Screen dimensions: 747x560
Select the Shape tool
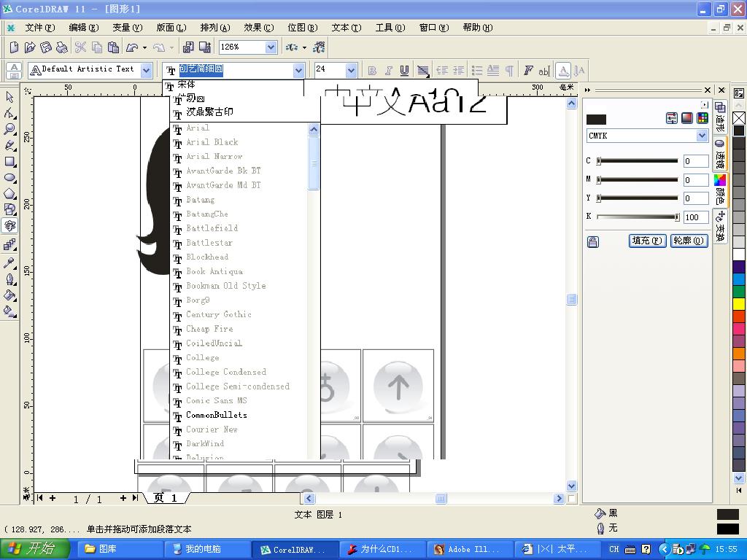pyautogui.click(x=9, y=113)
